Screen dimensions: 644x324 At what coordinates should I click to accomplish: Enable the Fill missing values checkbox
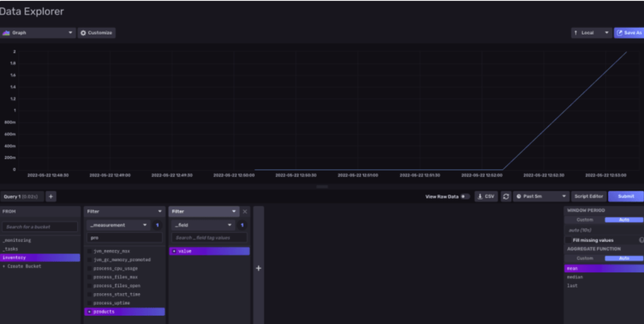[x=568, y=240]
